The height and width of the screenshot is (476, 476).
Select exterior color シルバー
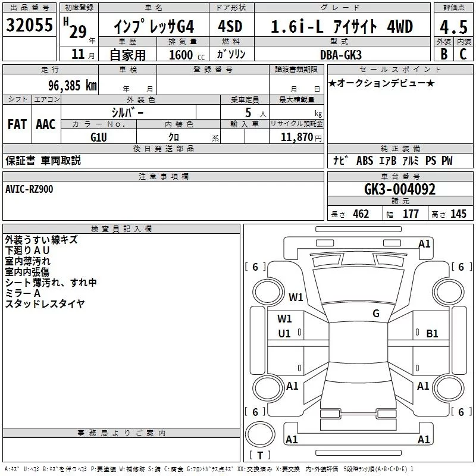[127, 112]
